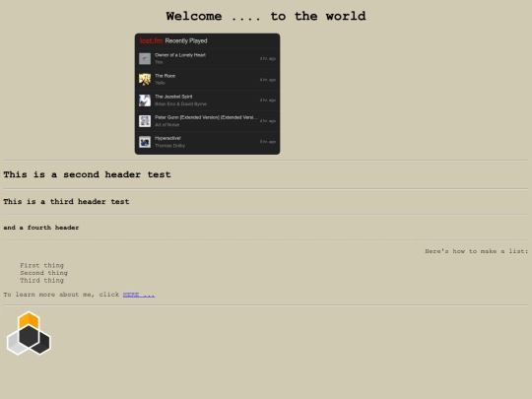The width and height of the screenshot is (532, 399).
Task: Click the hexagon cubes logo image
Action: (29, 333)
